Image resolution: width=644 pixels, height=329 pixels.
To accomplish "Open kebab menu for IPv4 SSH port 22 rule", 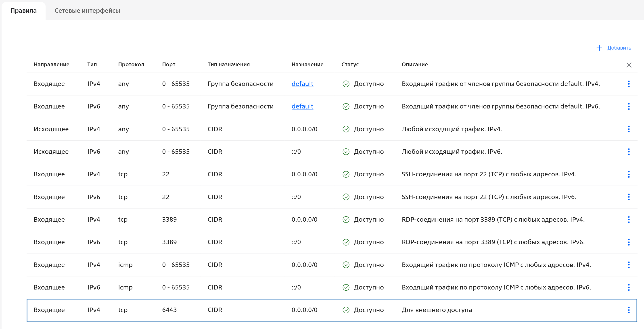I will point(629,174).
